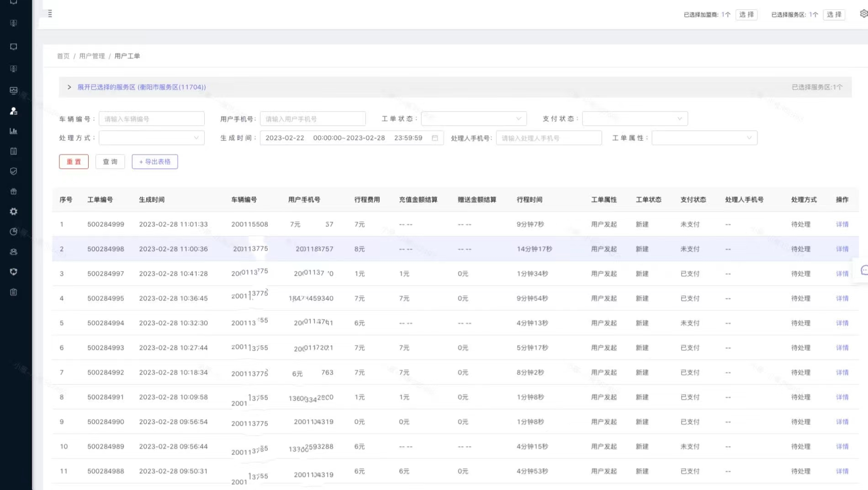The width and height of the screenshot is (868, 490).
Task: Select the user management sidebar icon
Action: pyautogui.click(x=14, y=111)
